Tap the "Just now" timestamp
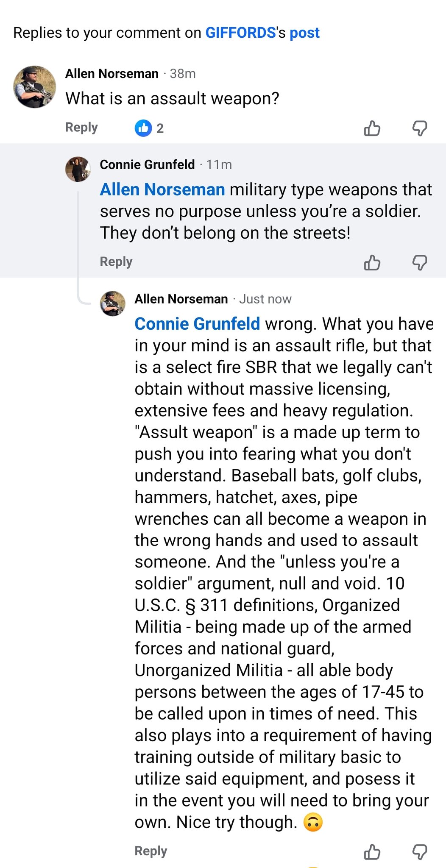 265,300
